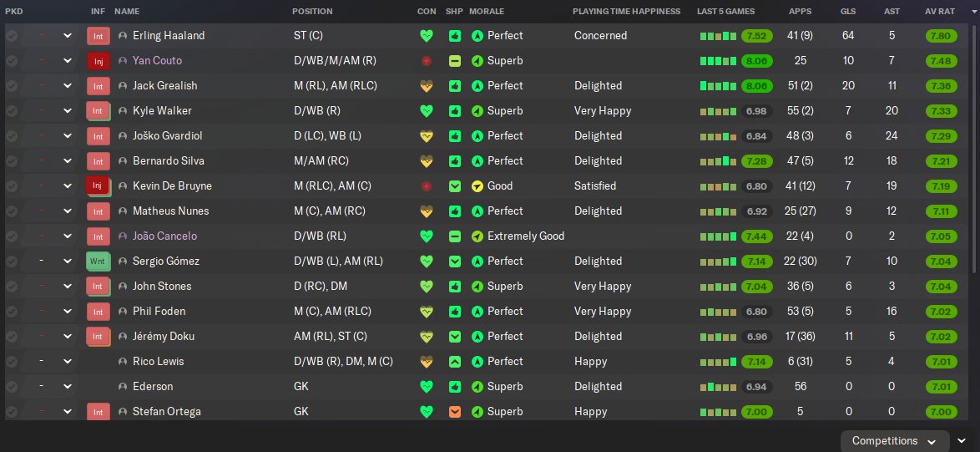Click Kevin De Bruyne's red injured condition icon
Image resolution: width=980 pixels, height=452 pixels.
427,186
